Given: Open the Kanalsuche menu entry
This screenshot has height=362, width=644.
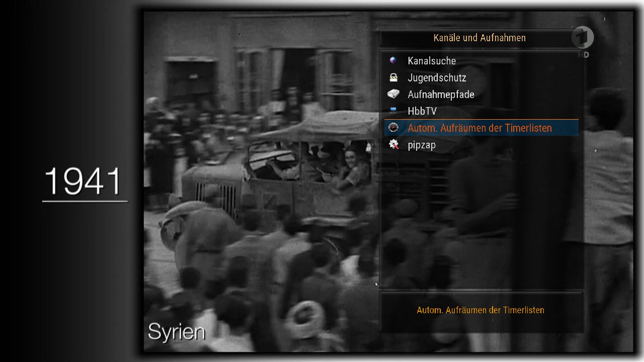Looking at the screenshot, I should (432, 61).
